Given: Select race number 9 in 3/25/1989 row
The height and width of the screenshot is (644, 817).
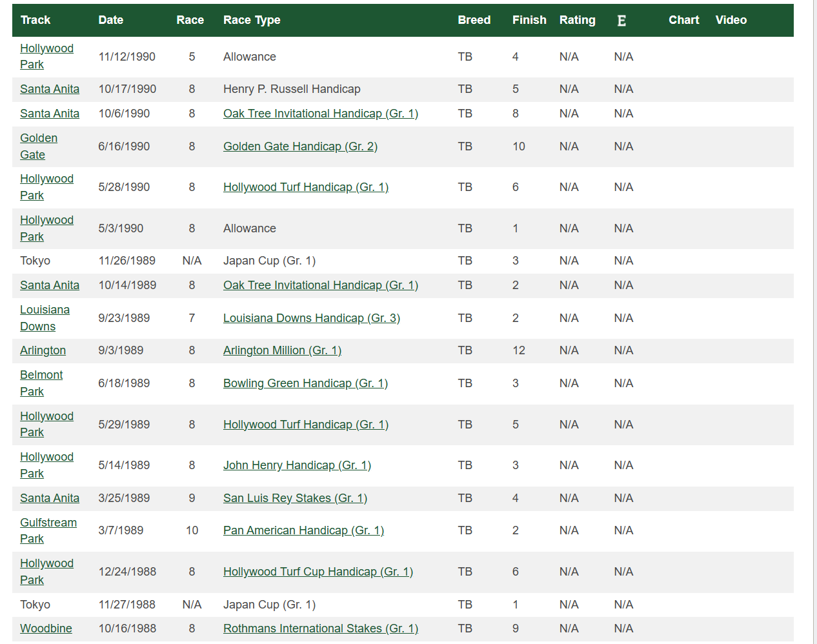Looking at the screenshot, I should (192, 498).
